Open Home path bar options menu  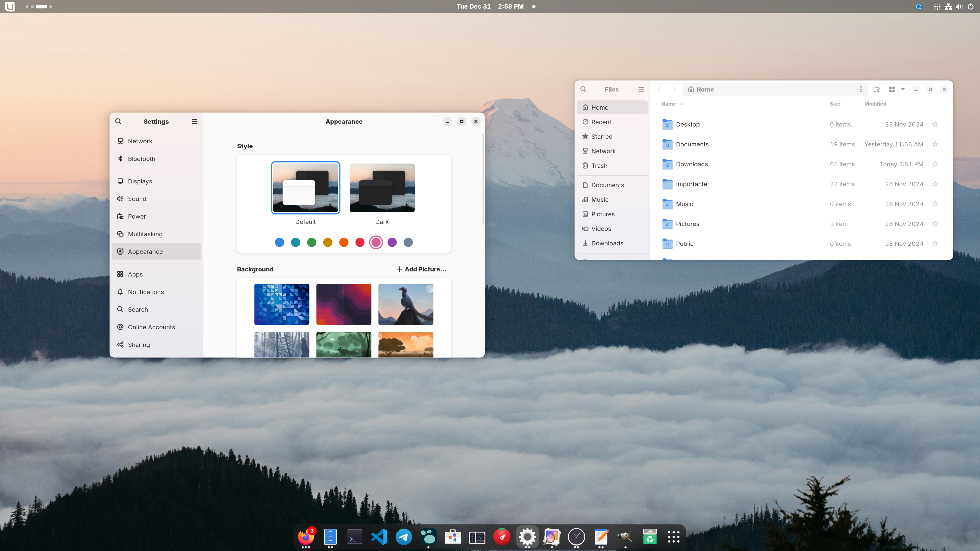[861, 89]
